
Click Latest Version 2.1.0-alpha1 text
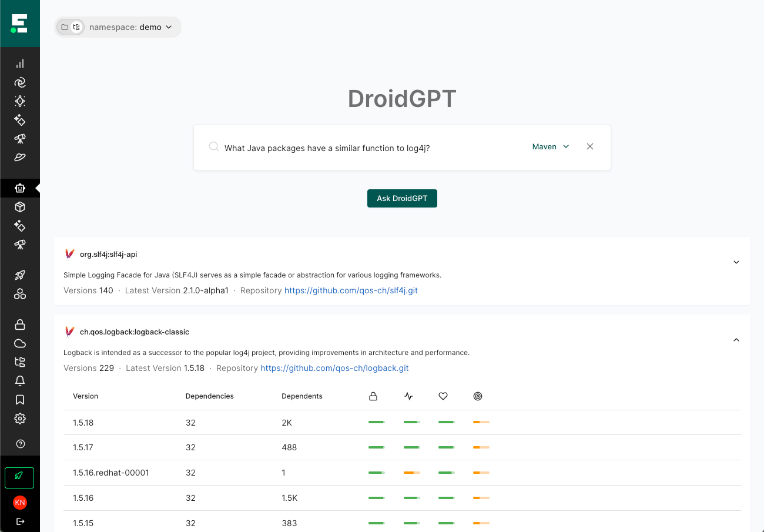177,290
